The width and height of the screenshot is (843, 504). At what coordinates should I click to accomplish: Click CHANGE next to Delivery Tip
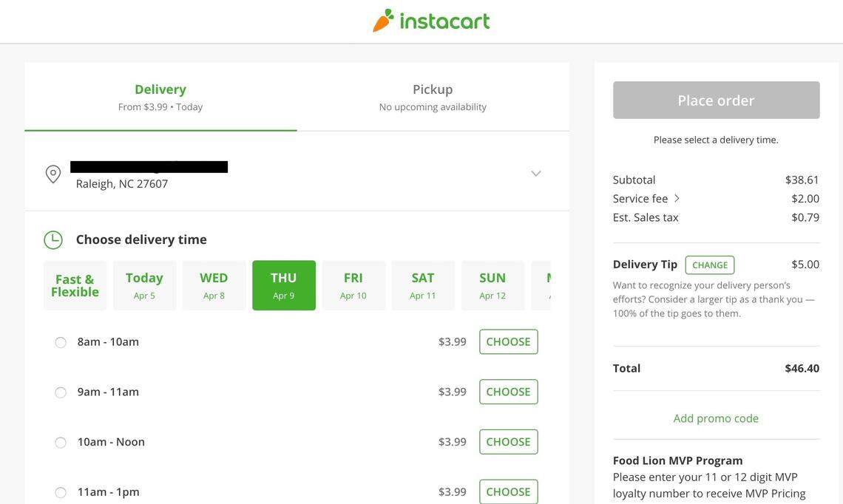[710, 265]
